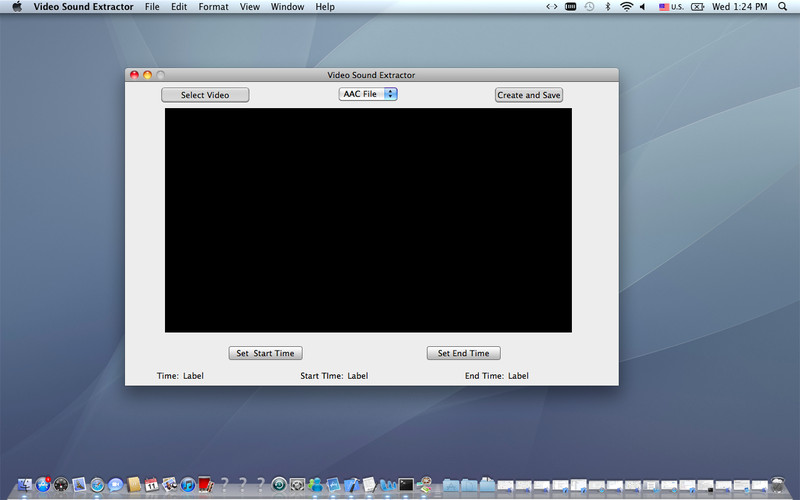Close the Video Sound Extractor window
Viewport: 800px width, 500px height.
click(134, 75)
